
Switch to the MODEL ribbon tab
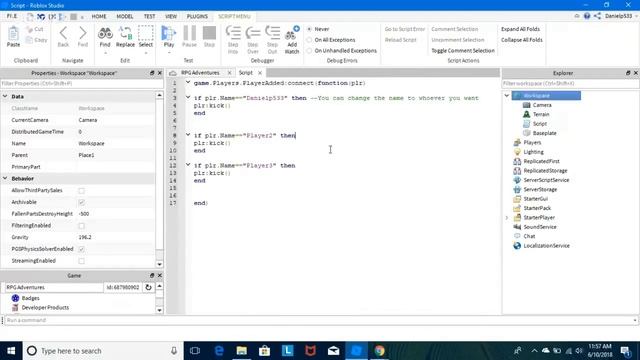pos(125,16)
